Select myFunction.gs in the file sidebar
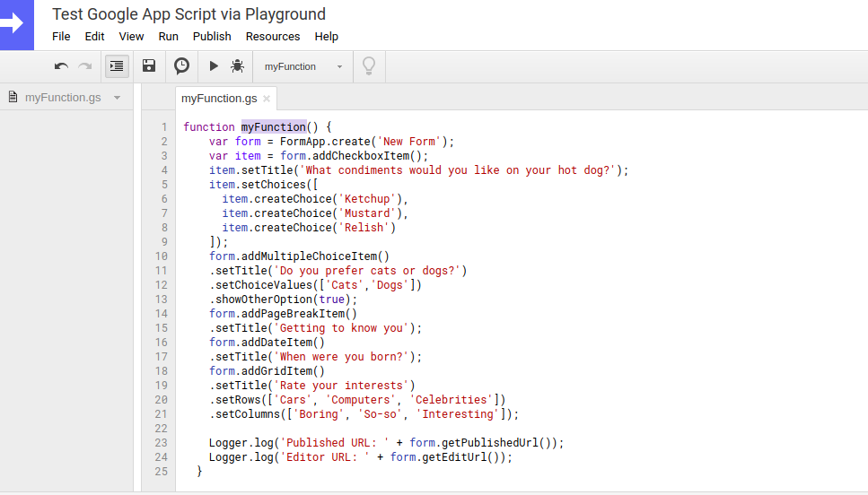The width and height of the screenshot is (868, 495). [x=63, y=98]
